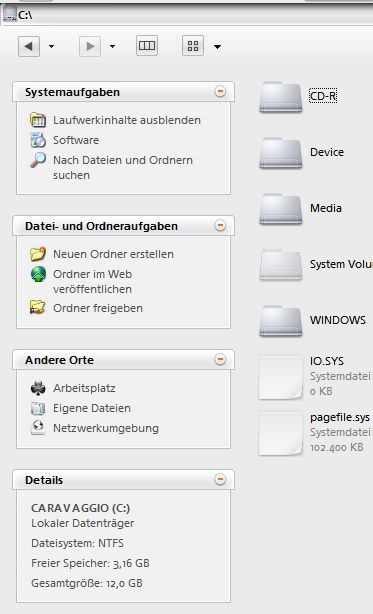Screen dimensions: 373x614
Task: Open Arbeitsplatz under Andere Orte
Action: point(84,388)
